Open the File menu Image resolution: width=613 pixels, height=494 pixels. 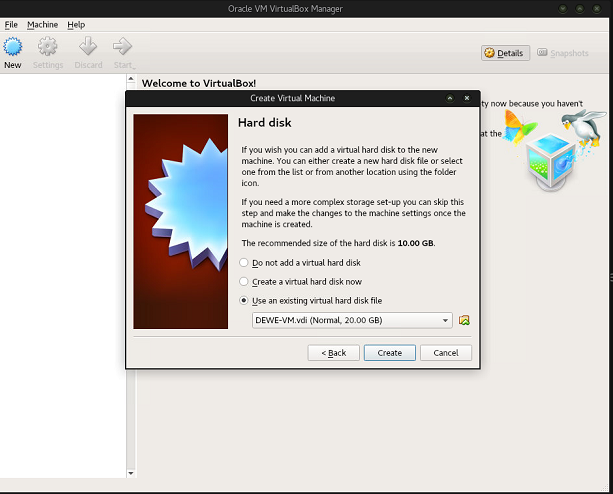point(11,25)
